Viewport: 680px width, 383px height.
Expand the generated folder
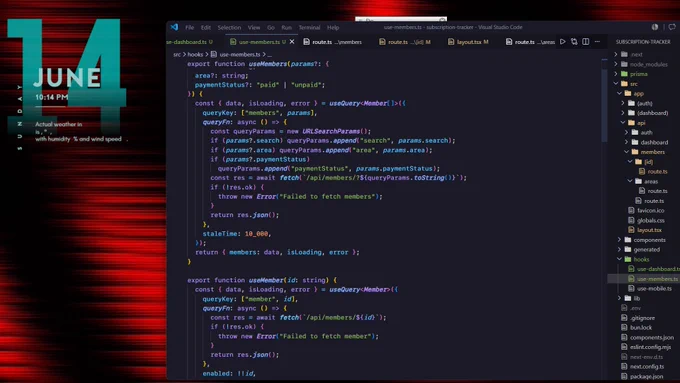click(x=619, y=249)
